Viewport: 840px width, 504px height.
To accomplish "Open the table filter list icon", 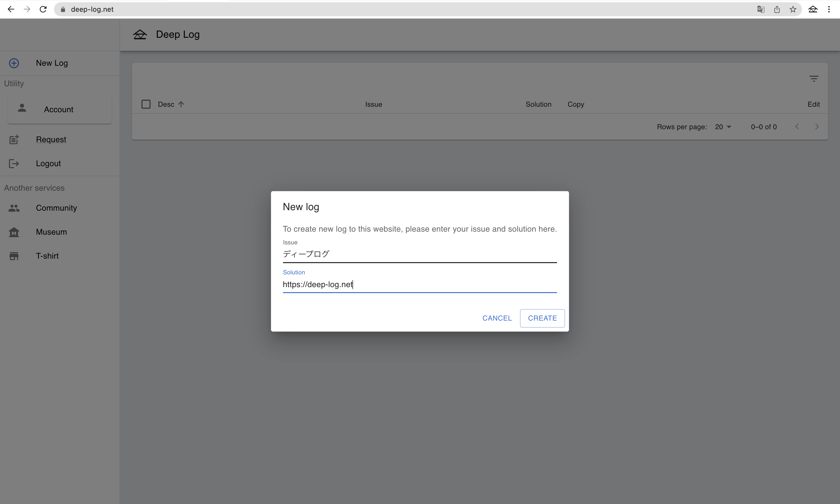I will click(x=813, y=79).
